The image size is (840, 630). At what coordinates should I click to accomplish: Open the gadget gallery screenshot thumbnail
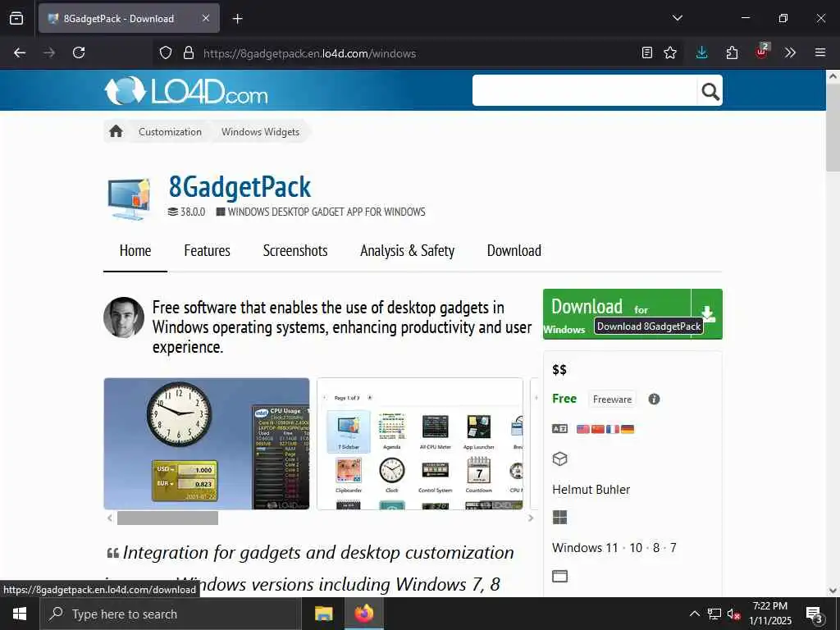tap(419, 444)
